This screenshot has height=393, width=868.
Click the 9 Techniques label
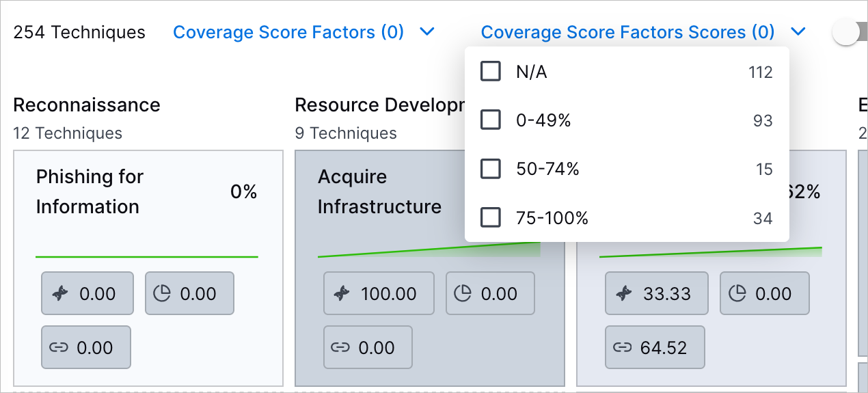[x=346, y=133]
